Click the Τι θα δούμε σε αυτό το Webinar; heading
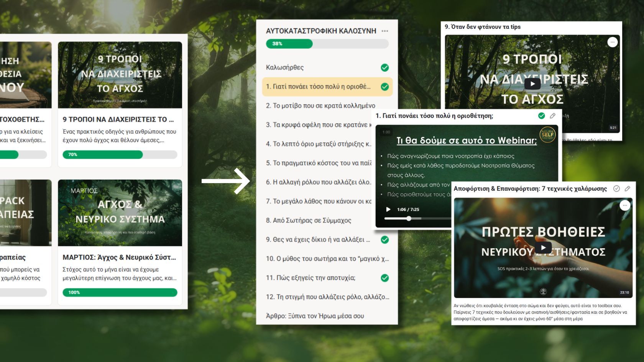Screen dimensions: 644x362 coord(467,141)
